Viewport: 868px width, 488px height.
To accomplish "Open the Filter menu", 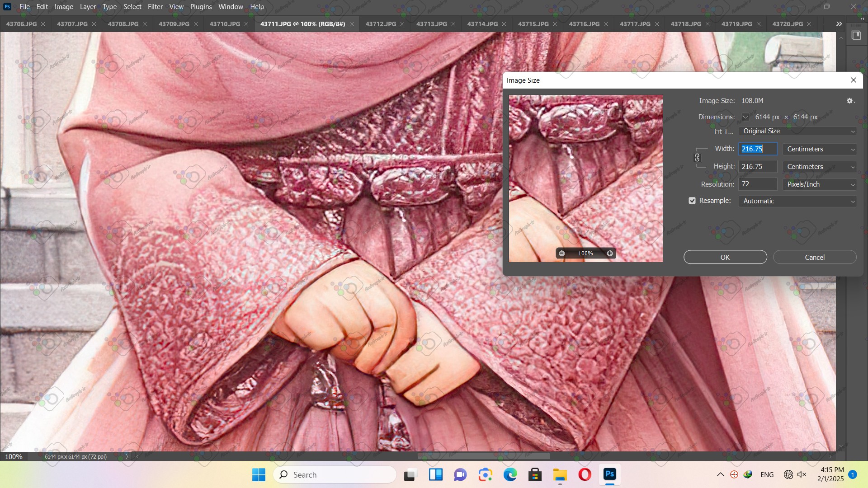I will (x=155, y=7).
